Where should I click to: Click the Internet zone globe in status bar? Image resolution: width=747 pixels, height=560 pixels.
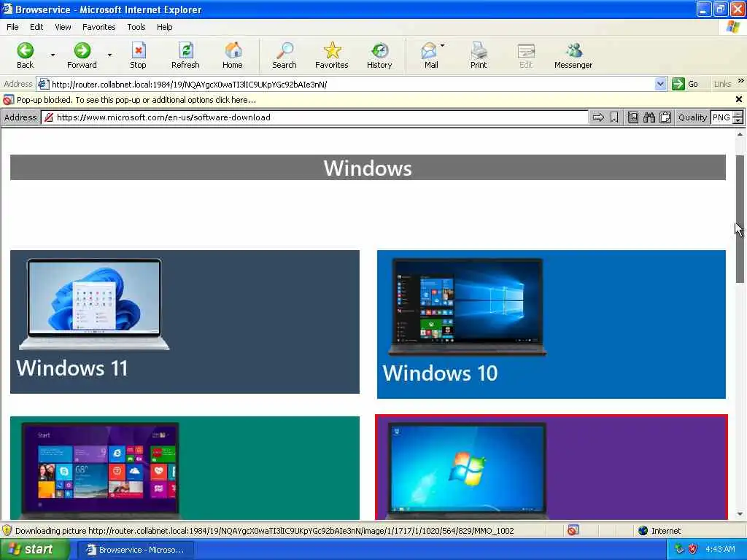pyautogui.click(x=643, y=531)
